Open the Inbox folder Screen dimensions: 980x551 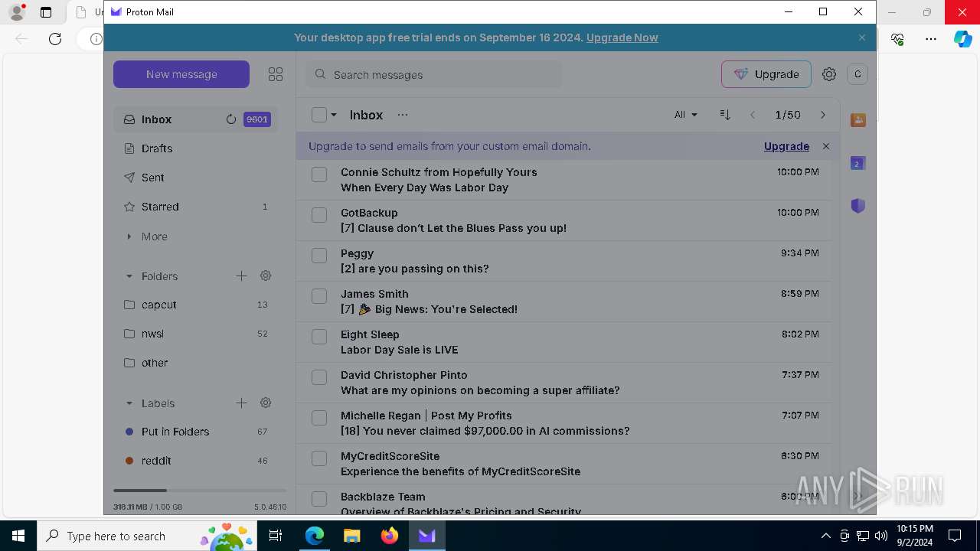pyautogui.click(x=195, y=119)
